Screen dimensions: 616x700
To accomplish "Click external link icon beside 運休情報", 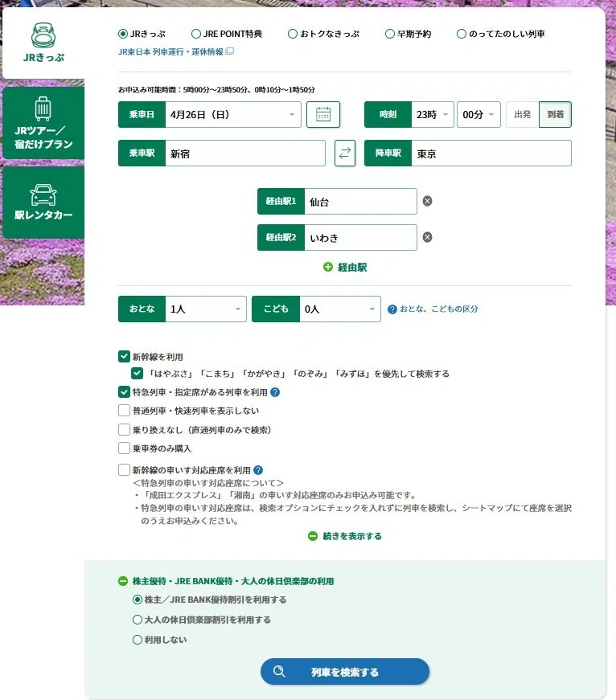I will pos(230,51).
